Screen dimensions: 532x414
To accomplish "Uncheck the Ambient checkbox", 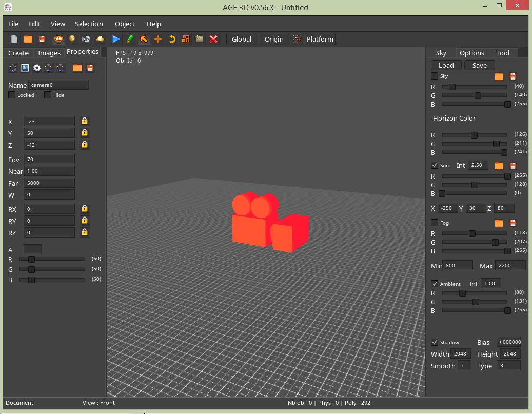I will point(435,284).
